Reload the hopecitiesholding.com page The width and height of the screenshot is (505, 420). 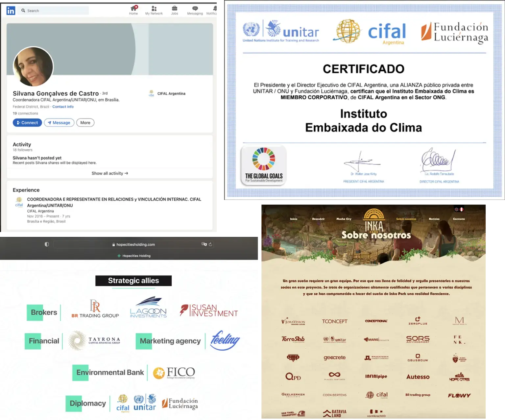210,244
